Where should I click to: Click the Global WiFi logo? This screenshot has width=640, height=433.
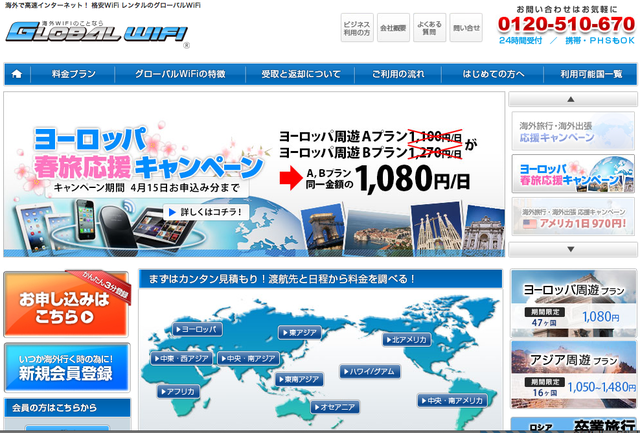pos(97,32)
